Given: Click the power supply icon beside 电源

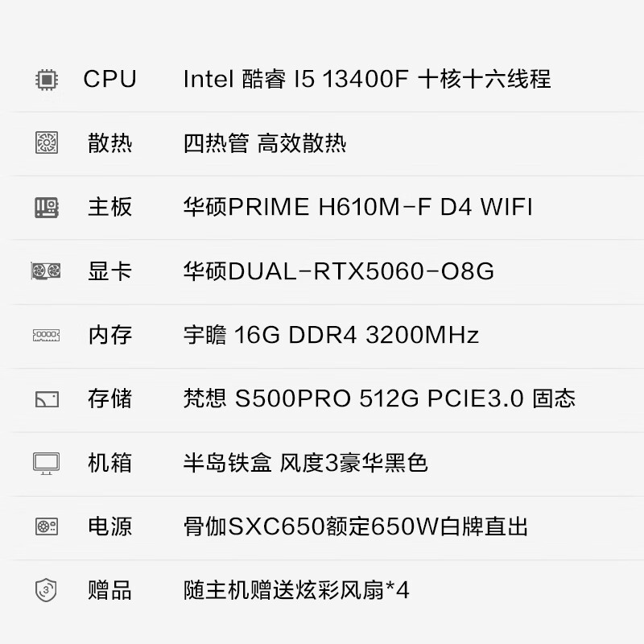Looking at the screenshot, I should pyautogui.click(x=47, y=526).
